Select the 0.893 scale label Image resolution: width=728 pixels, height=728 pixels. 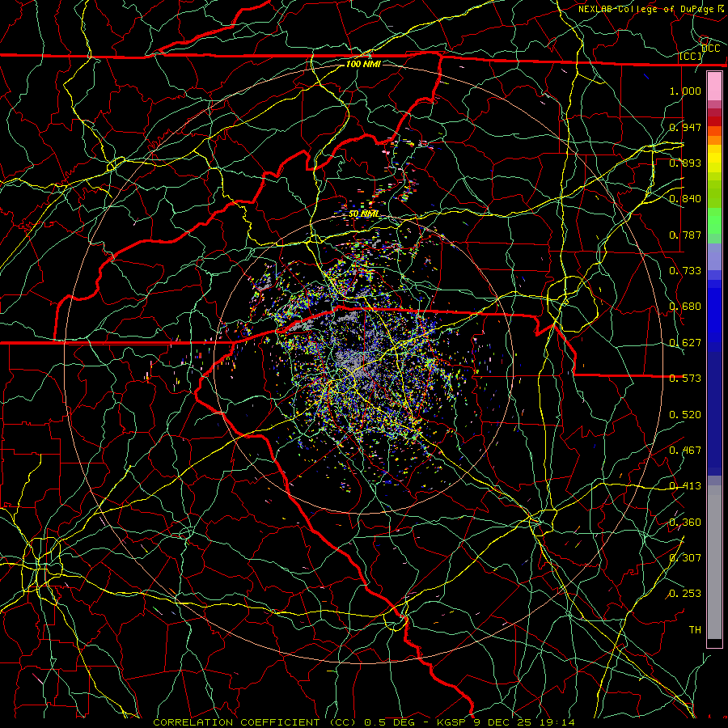coord(685,163)
